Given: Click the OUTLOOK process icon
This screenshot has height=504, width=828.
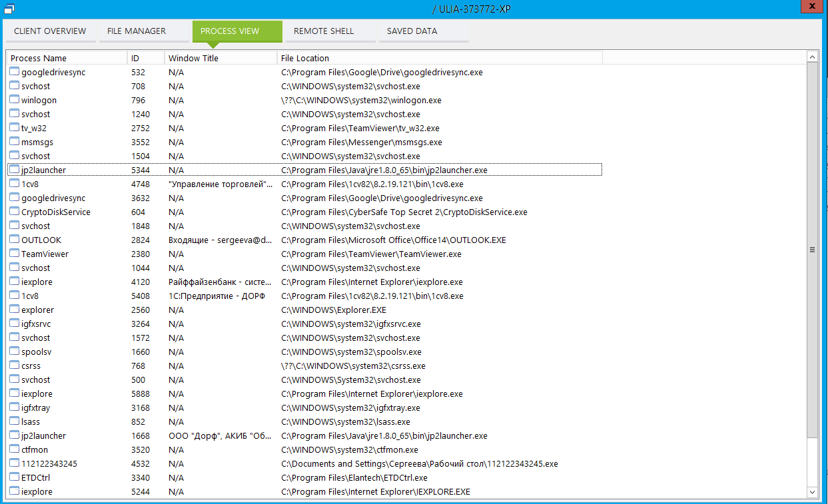Looking at the screenshot, I should point(15,240).
